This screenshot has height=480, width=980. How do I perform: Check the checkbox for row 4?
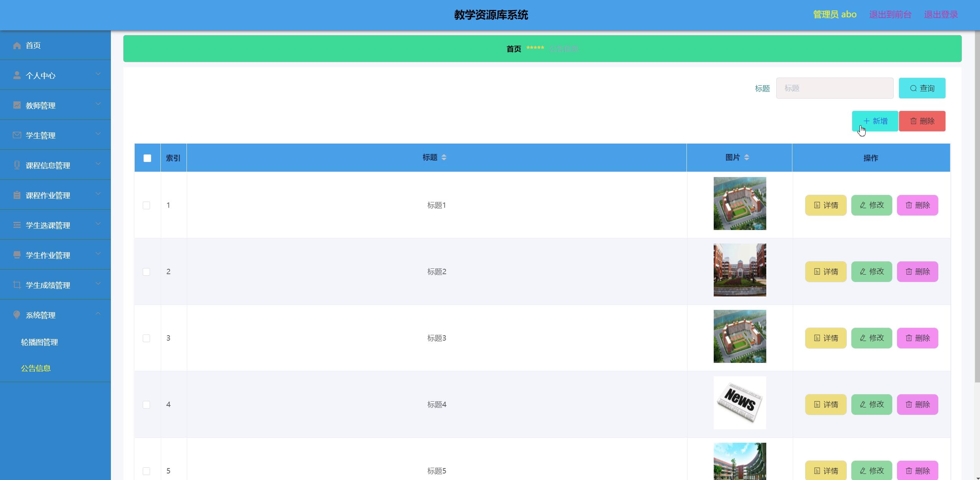146,405
